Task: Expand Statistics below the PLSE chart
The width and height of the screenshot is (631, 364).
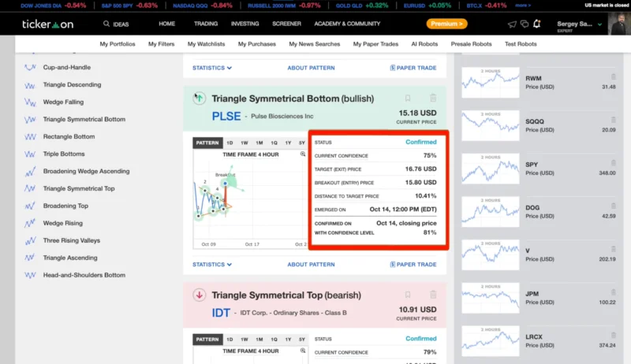Action: pyautogui.click(x=212, y=265)
